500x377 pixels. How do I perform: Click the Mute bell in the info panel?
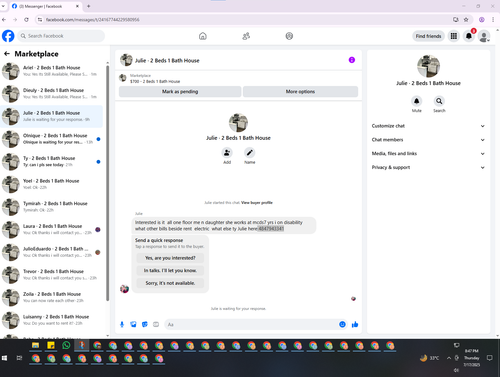(x=416, y=101)
